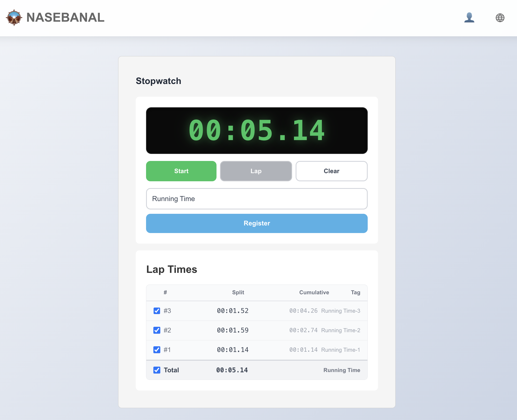Click the Cumulative column header
This screenshot has height=420, width=517.
click(314, 292)
